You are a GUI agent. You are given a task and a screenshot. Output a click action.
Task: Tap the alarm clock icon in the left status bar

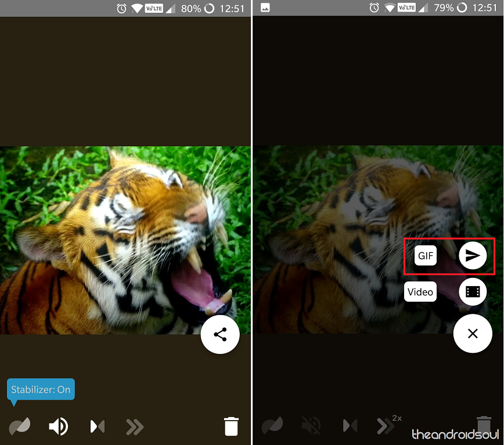pyautogui.click(x=121, y=8)
